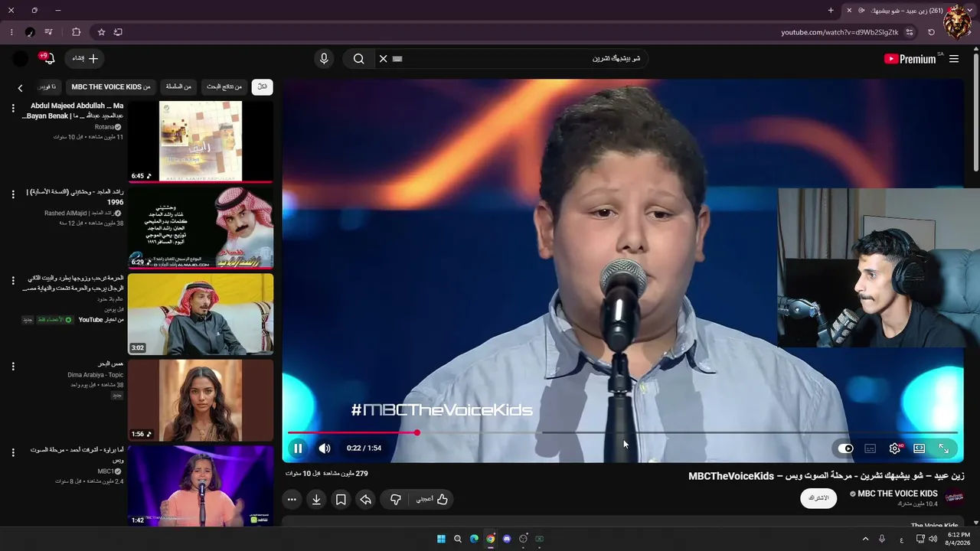This screenshot has height=551, width=980.
Task: Open Microsoft Edge from the taskbar
Action: (474, 539)
